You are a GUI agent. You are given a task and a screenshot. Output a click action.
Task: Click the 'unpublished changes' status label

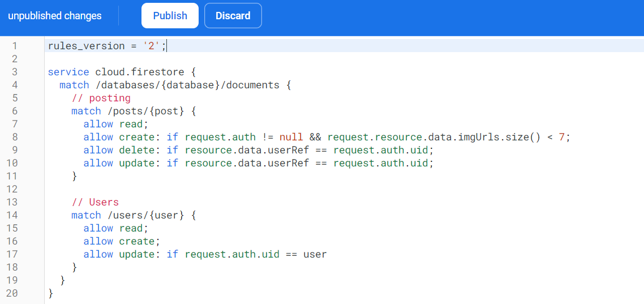[55, 16]
